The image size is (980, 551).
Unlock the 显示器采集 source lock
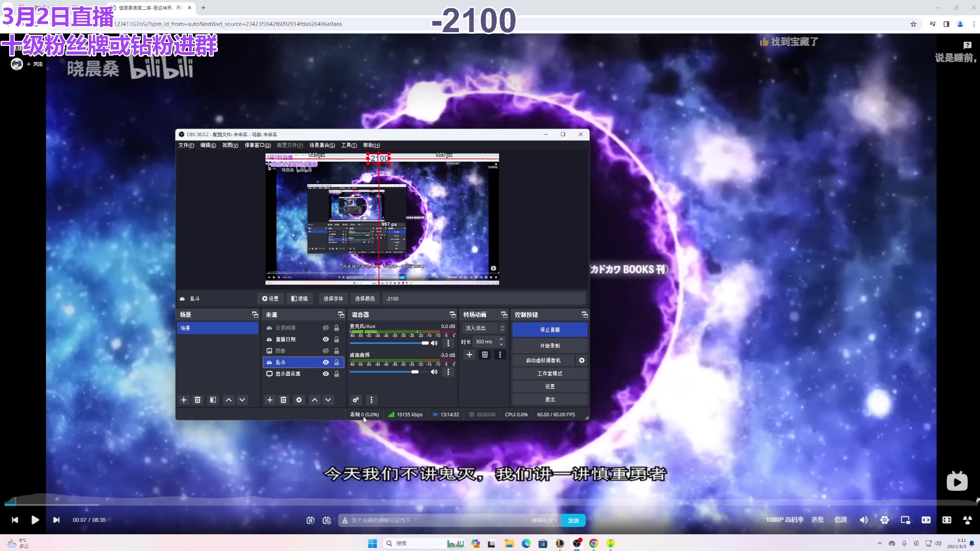(x=336, y=374)
